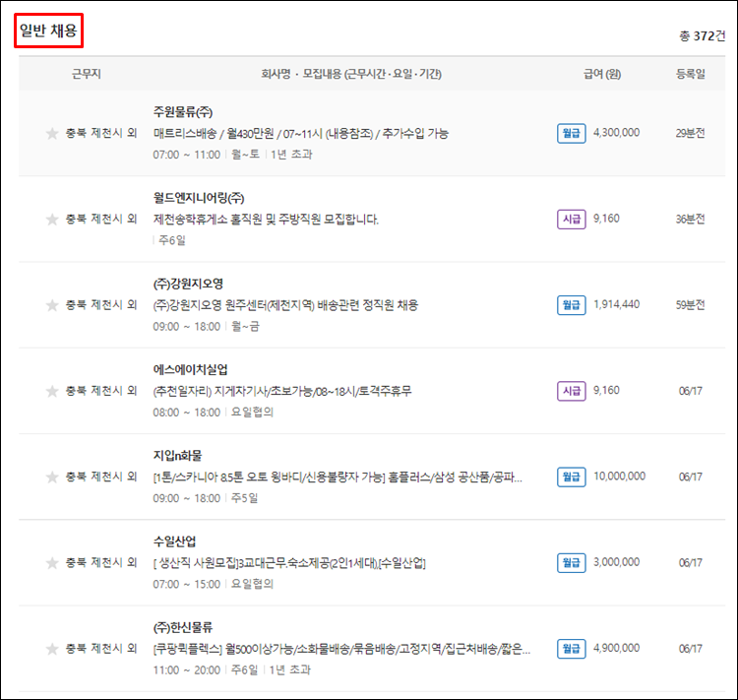Image resolution: width=738 pixels, height=700 pixels.
Task: Open company 주원물류(주) posting
Action: point(183,112)
